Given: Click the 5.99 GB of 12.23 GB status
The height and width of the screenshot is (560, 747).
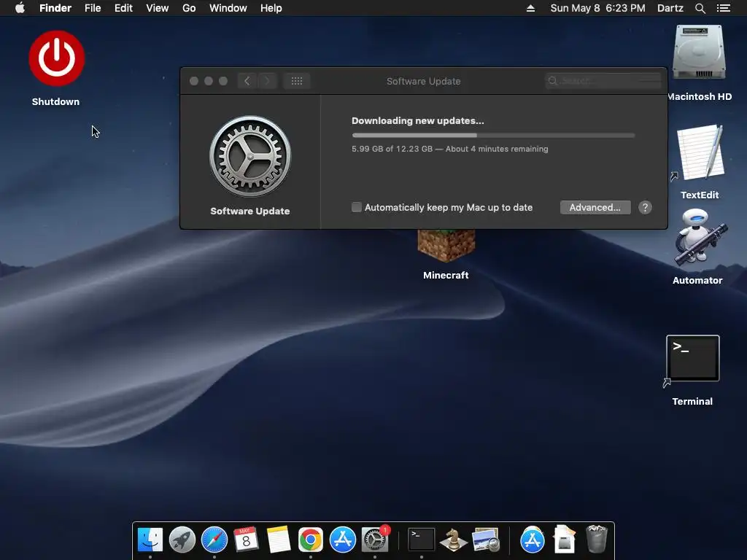Looking at the screenshot, I should 449,149.
